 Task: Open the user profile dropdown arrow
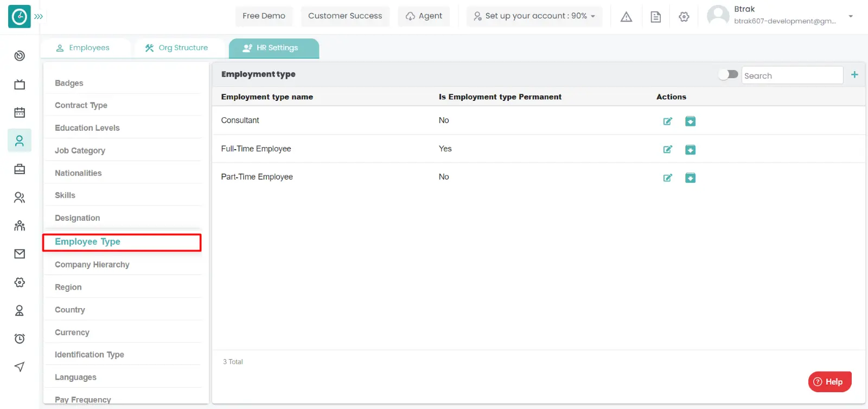(851, 16)
